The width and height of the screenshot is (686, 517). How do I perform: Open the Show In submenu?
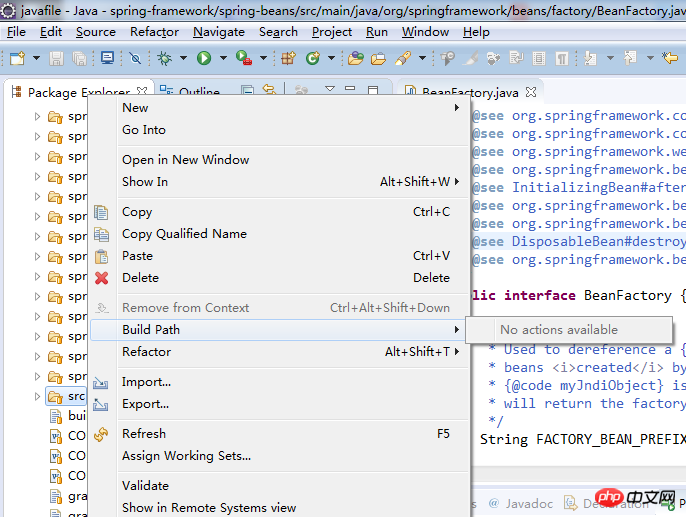[280, 182]
